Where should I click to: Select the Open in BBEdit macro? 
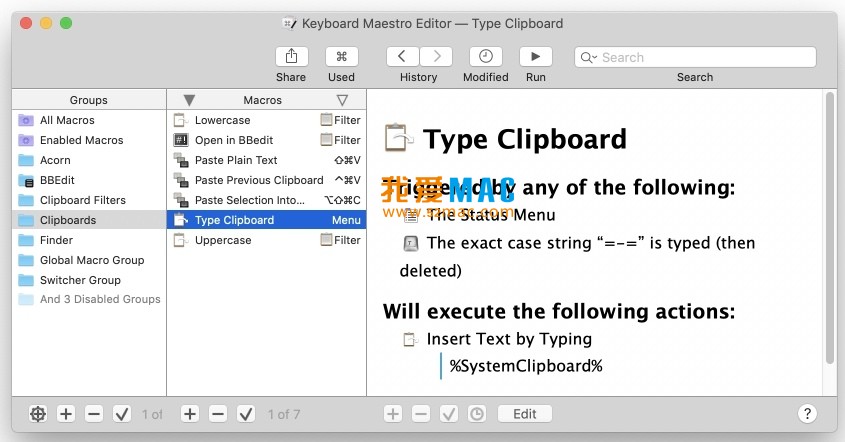tap(267, 140)
